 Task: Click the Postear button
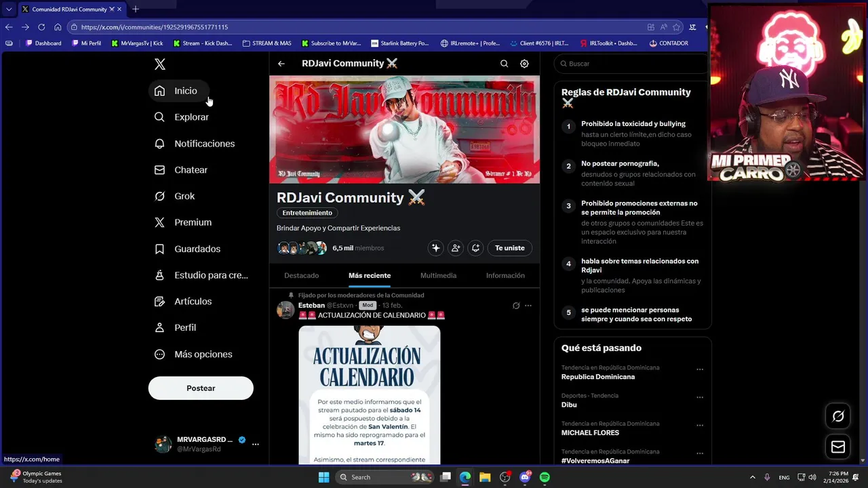201,388
